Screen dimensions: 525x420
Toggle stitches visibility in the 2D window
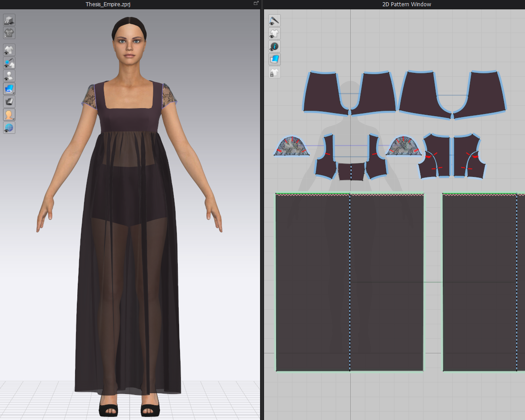pos(274,20)
